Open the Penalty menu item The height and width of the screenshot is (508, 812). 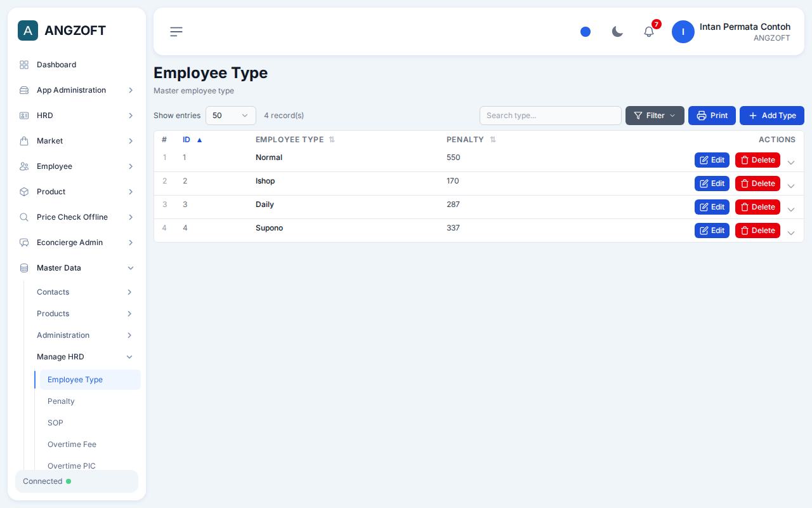tap(90, 401)
